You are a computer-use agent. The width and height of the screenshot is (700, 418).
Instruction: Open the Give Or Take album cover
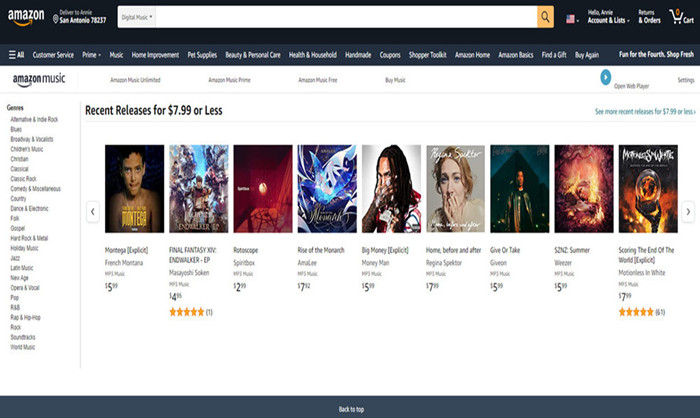520,188
